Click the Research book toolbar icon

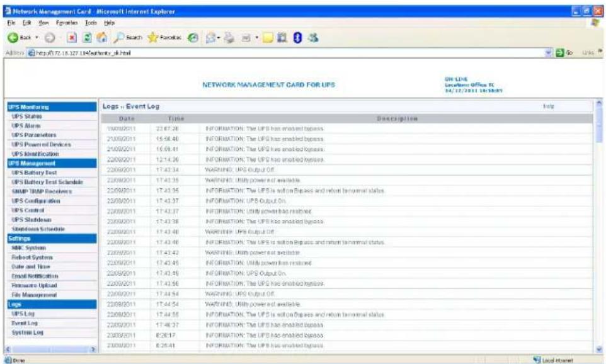pos(282,38)
